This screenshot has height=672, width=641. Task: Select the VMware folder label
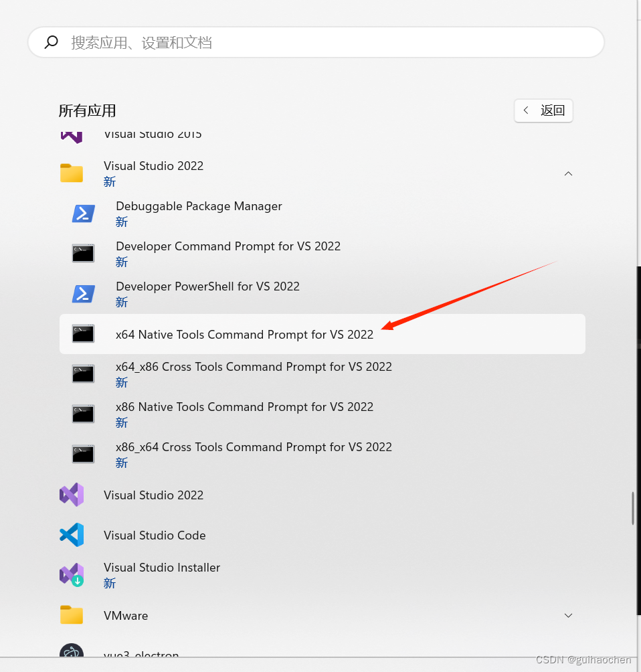[x=126, y=616]
